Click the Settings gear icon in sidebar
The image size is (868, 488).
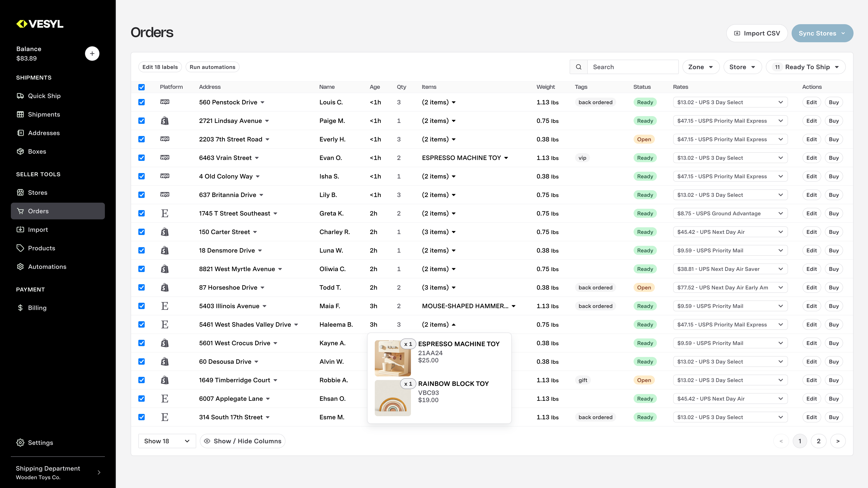click(x=20, y=443)
